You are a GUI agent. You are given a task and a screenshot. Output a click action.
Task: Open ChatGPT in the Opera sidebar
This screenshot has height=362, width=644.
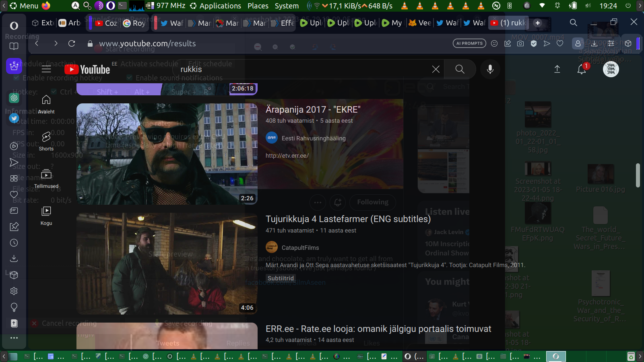point(14,98)
